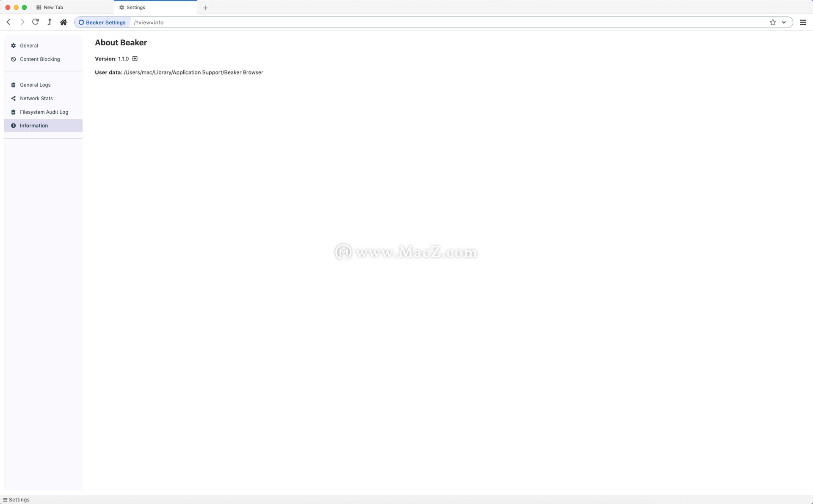Open the browser hamburger menu

pos(803,22)
